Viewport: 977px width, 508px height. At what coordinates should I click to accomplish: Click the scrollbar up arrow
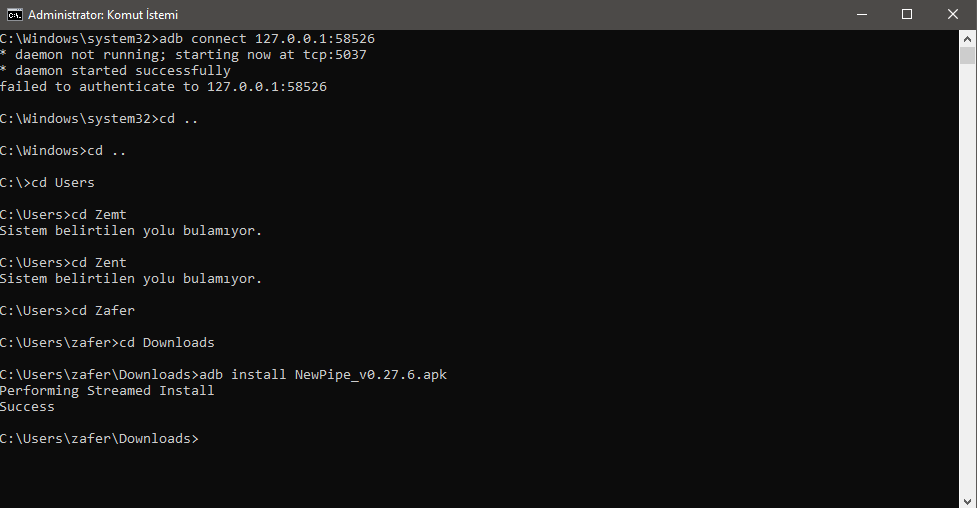(968, 38)
